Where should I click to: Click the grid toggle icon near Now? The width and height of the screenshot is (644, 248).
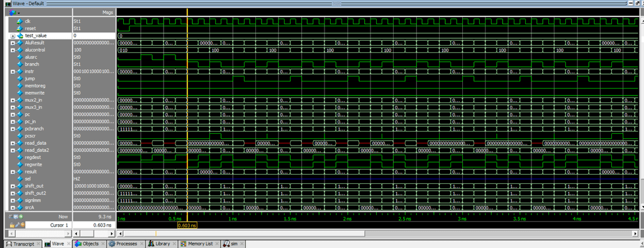[x=16, y=216]
